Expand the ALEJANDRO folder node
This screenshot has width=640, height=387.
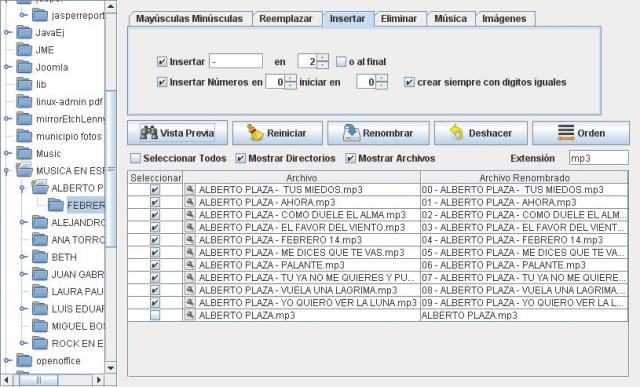click(x=23, y=222)
